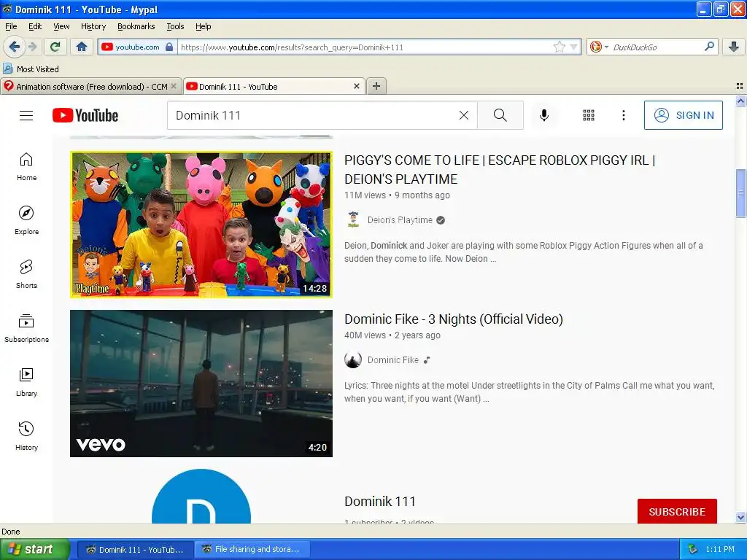Open the Tools menu
Screen dimensions: 747x560
(175, 26)
